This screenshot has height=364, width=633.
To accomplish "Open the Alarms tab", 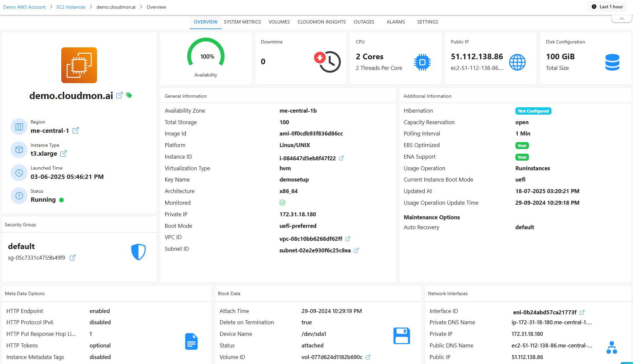I will coord(396,22).
